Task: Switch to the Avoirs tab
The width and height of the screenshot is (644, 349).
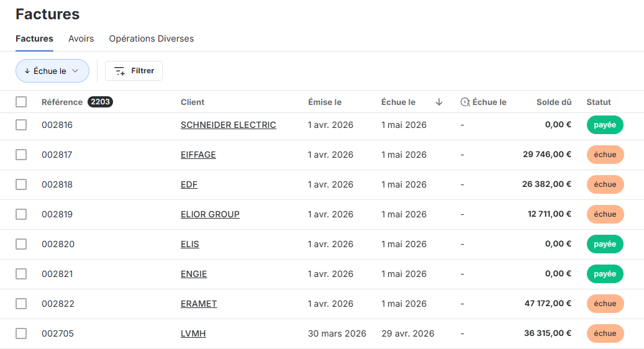Action: tap(81, 39)
